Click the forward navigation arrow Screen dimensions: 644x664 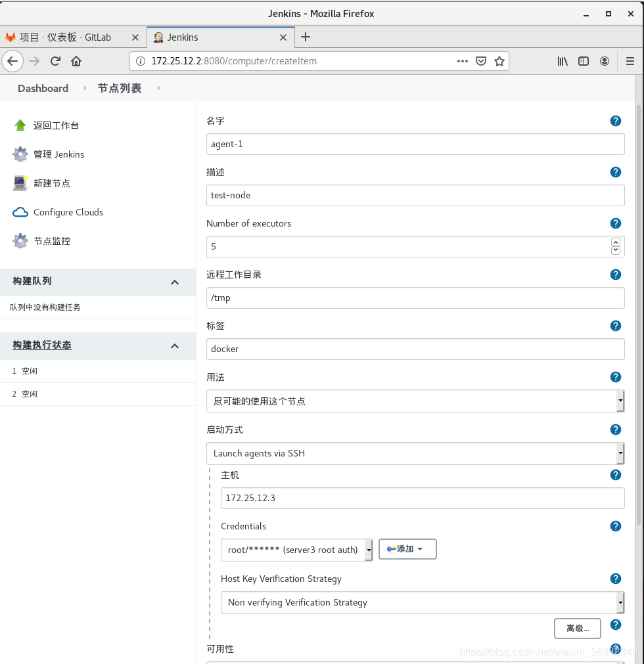pyautogui.click(x=34, y=61)
